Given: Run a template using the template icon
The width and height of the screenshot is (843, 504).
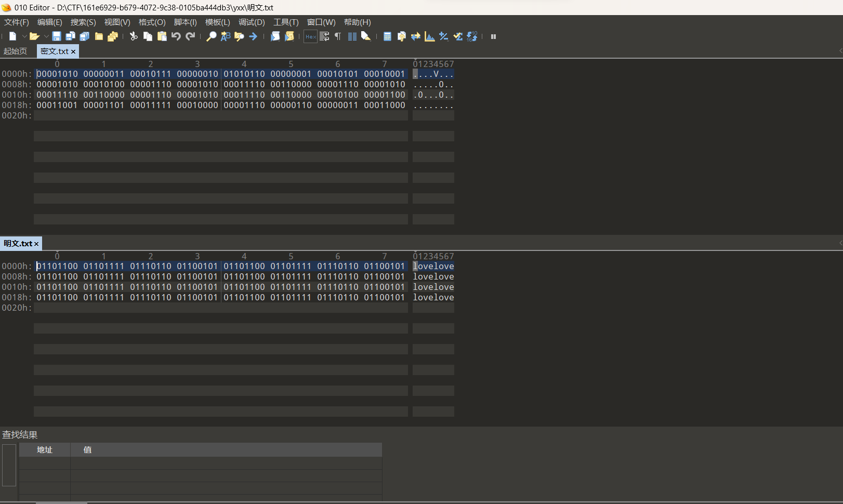Looking at the screenshot, I should pyautogui.click(x=289, y=36).
